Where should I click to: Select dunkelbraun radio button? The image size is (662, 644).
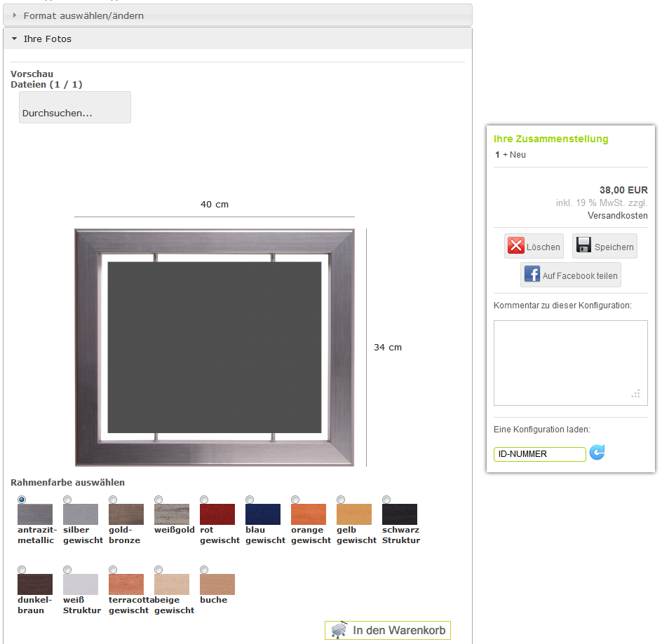pos(22,569)
